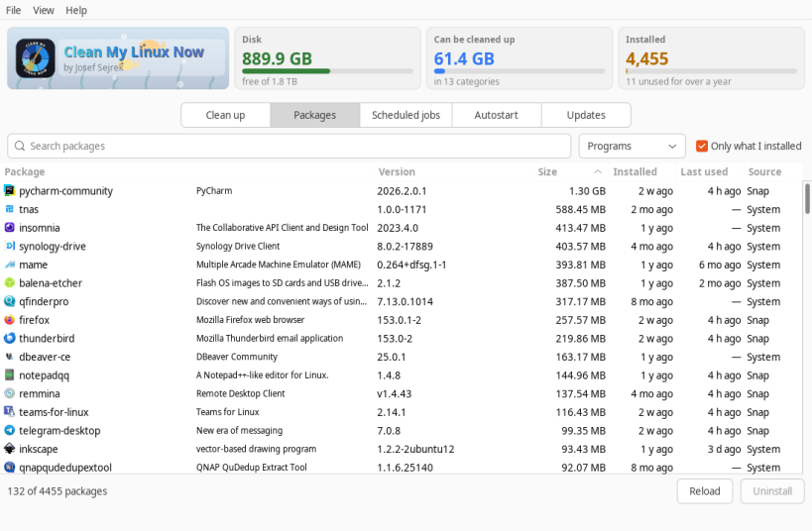This screenshot has width=812, height=531.
Task: Select the Packages tab
Action: (315, 115)
